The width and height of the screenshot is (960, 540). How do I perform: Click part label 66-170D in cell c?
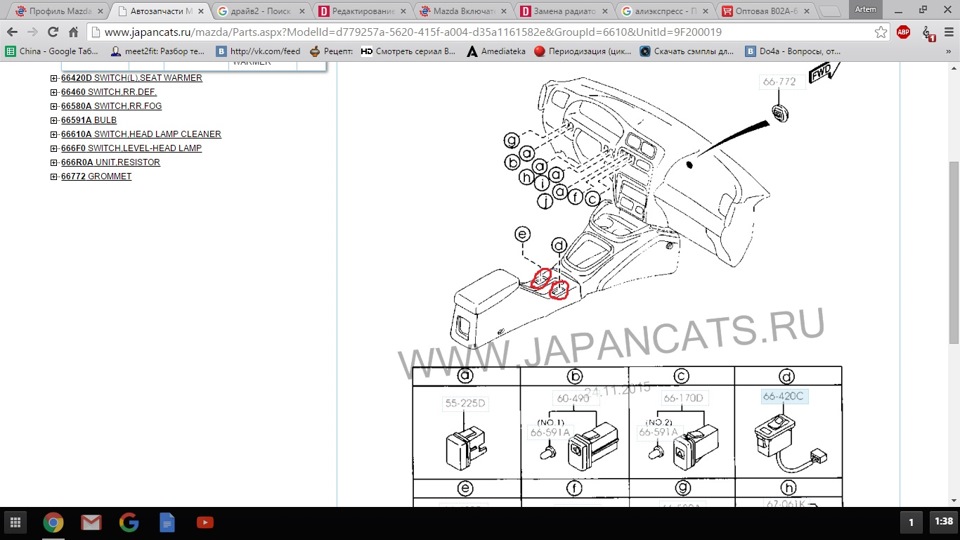(x=683, y=398)
